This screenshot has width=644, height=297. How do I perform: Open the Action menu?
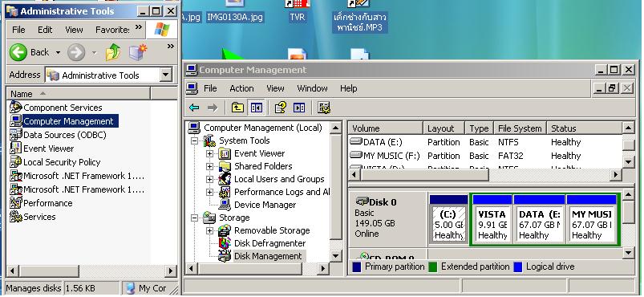pos(241,88)
